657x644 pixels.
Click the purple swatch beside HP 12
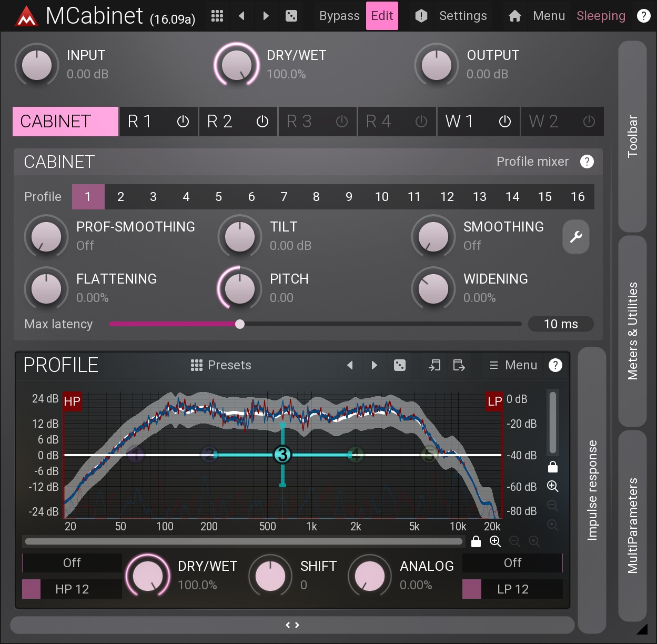tap(32, 589)
